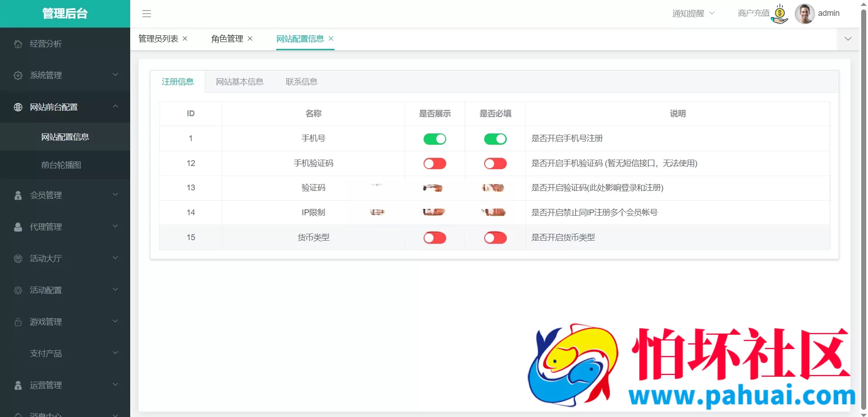
Task: Toggle 是否展示 switch for 货币类型
Action: tap(435, 238)
